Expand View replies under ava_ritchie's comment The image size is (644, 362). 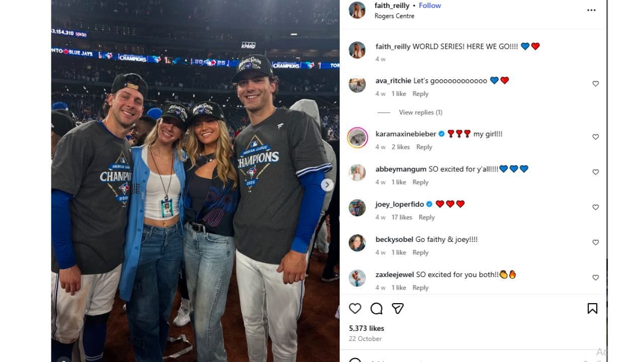pyautogui.click(x=421, y=112)
